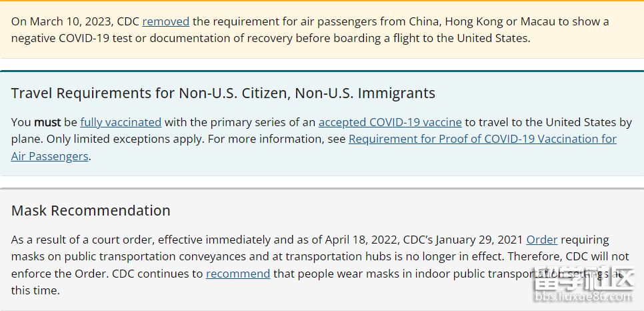Click the "April 18, 2022" date text
The image size is (644, 311).
pos(361,240)
